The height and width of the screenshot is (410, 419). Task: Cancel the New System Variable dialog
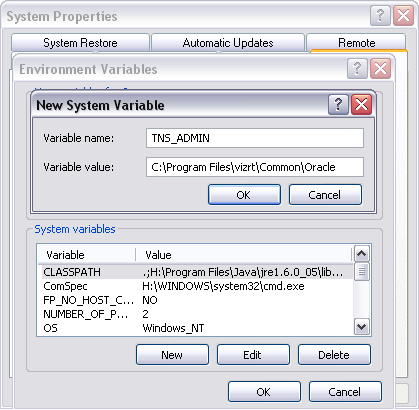[x=325, y=195]
